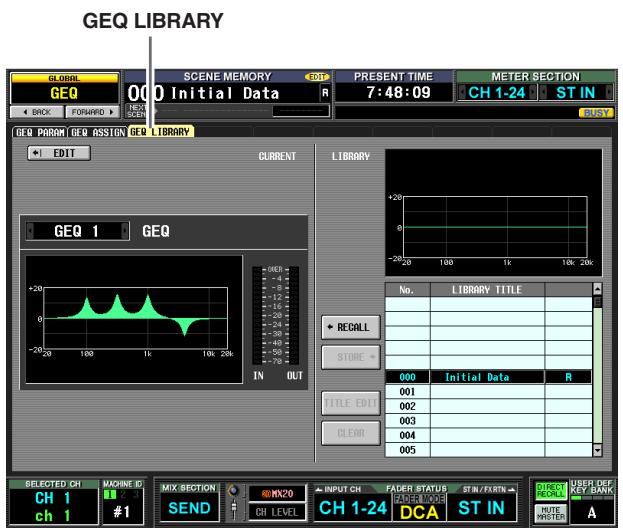Recall the selected library entry
This screenshot has height=531, width=623.
tap(350, 327)
